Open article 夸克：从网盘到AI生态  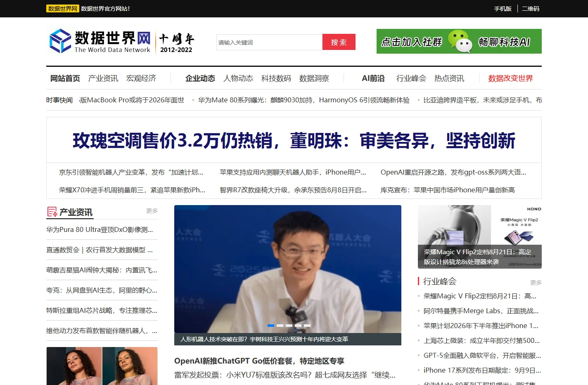102,290
